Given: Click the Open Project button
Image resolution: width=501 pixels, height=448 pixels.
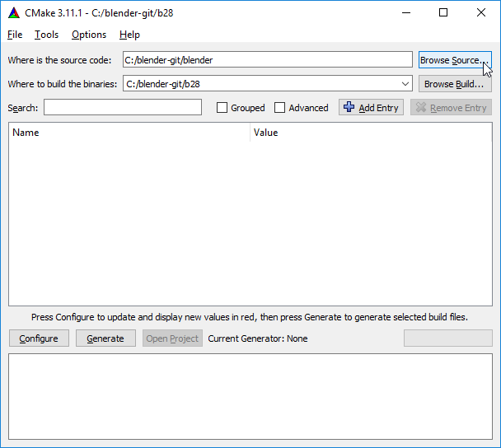Looking at the screenshot, I should [172, 338].
